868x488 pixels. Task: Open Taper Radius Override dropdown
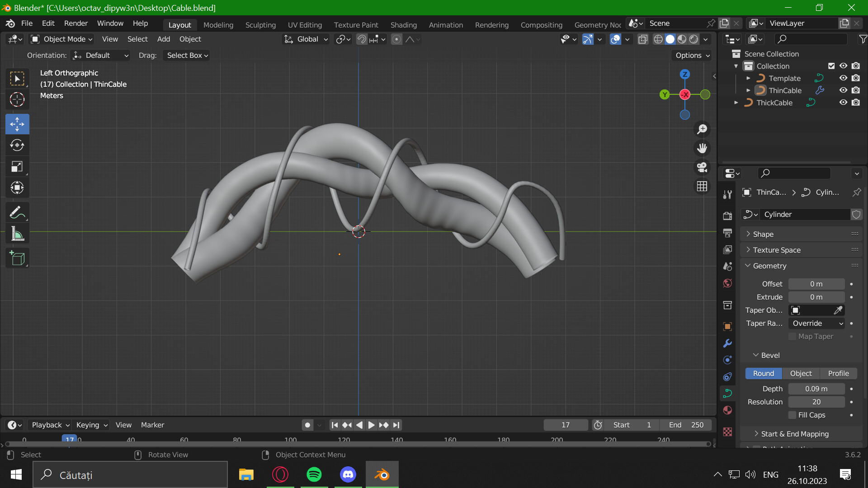816,324
